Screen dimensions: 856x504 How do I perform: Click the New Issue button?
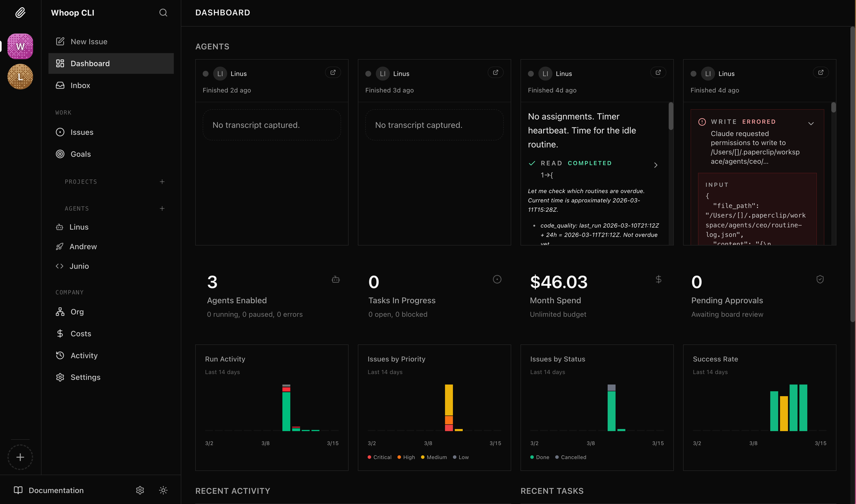[x=89, y=42]
